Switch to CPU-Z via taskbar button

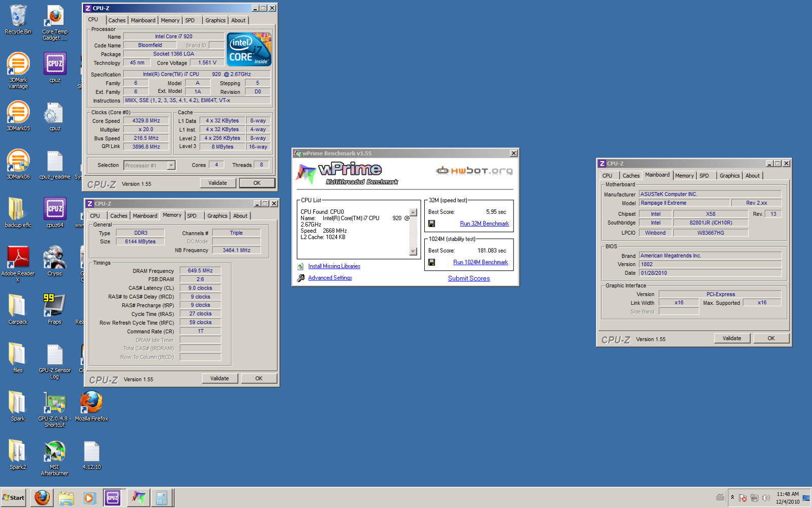pos(113,498)
